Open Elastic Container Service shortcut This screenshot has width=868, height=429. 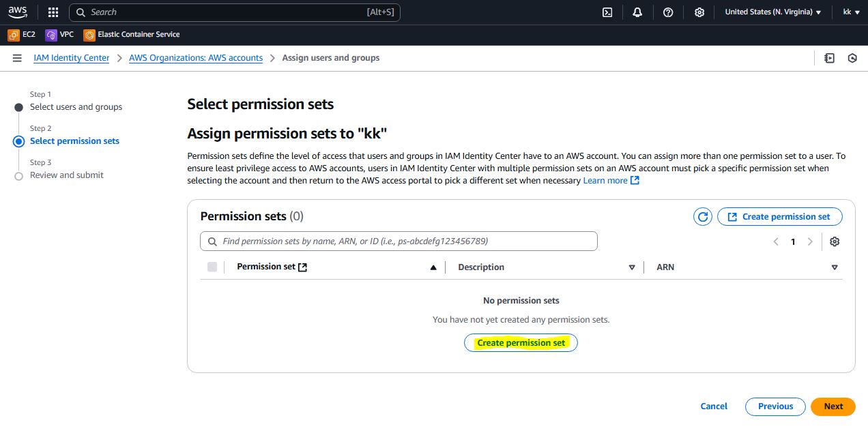132,34
